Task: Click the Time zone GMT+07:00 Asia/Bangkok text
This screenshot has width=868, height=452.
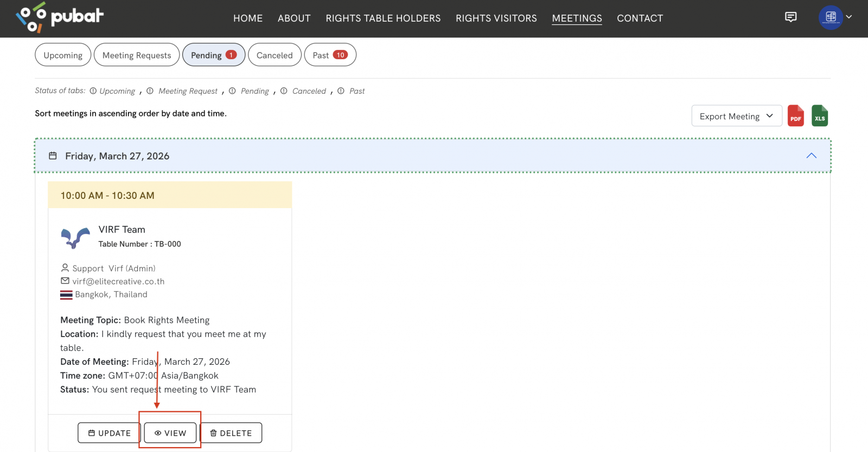Action: [139, 376]
